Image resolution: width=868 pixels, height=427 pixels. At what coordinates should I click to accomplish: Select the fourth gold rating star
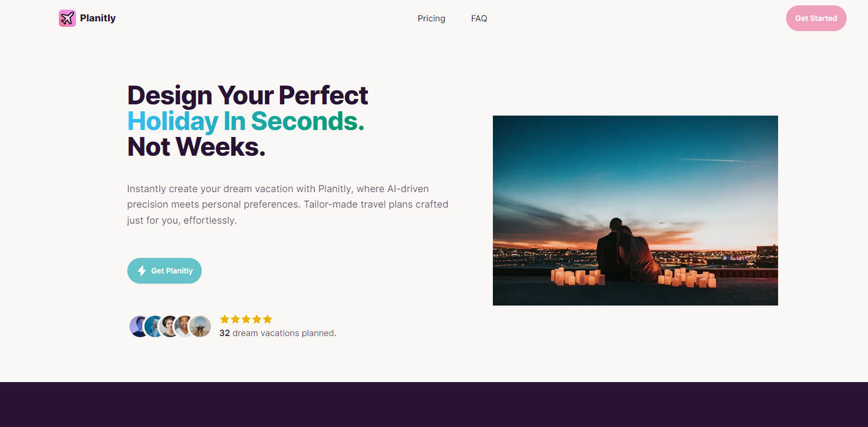257,319
